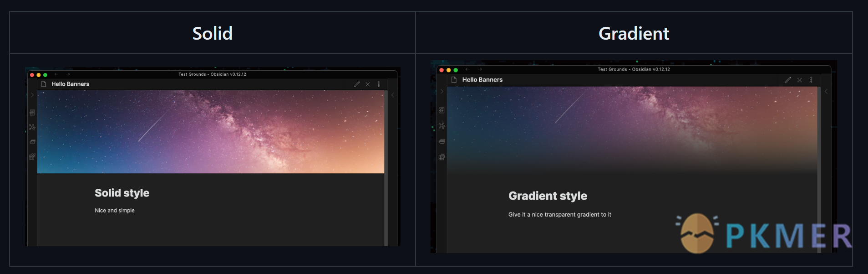Viewport: 868px width, 274px height.
Task: Open graph view icon in Gradient window ribbon
Action: coord(442,125)
